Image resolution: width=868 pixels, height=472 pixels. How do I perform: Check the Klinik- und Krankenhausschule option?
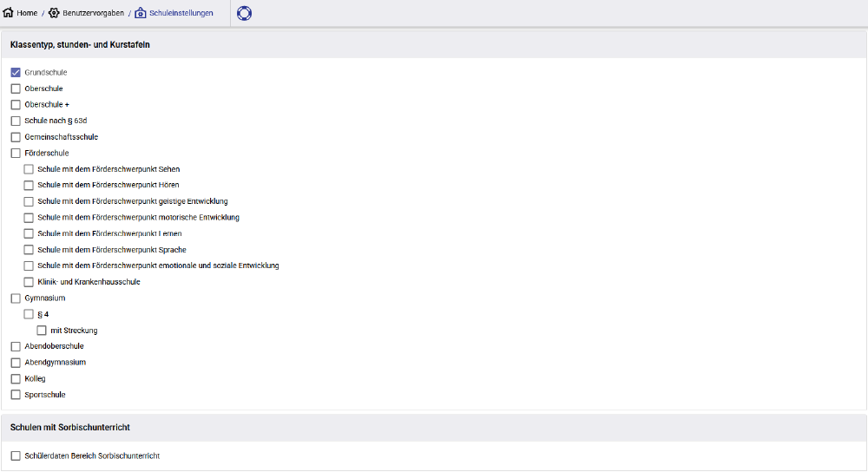pos(29,282)
